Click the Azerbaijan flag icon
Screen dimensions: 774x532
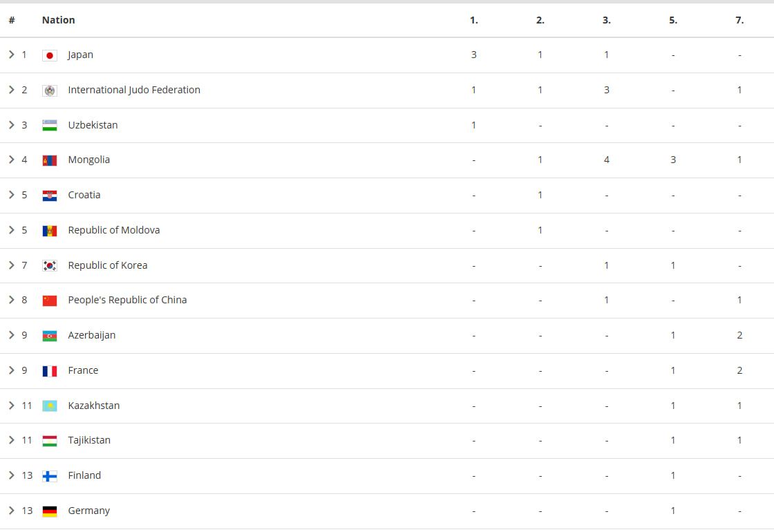pos(49,336)
